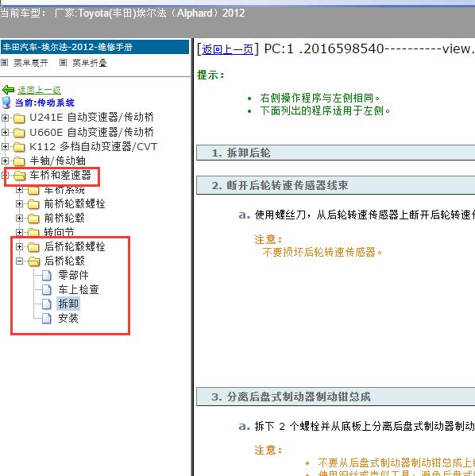475x476 pixels.
Task: Click the green back arrow icon
Action: point(8,90)
